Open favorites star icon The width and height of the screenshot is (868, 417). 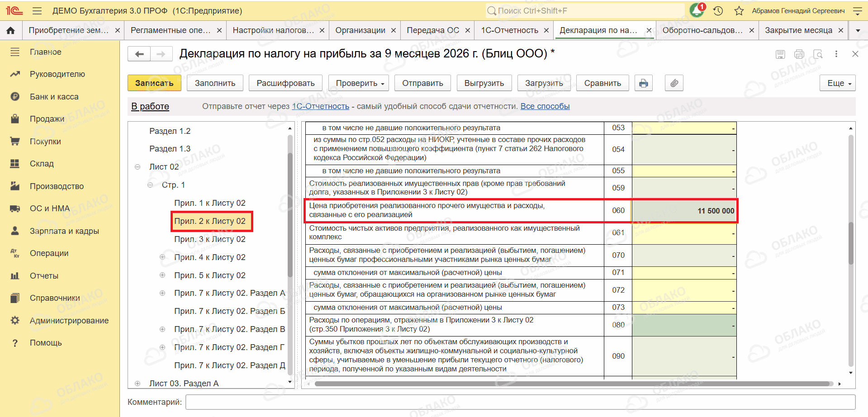(739, 11)
